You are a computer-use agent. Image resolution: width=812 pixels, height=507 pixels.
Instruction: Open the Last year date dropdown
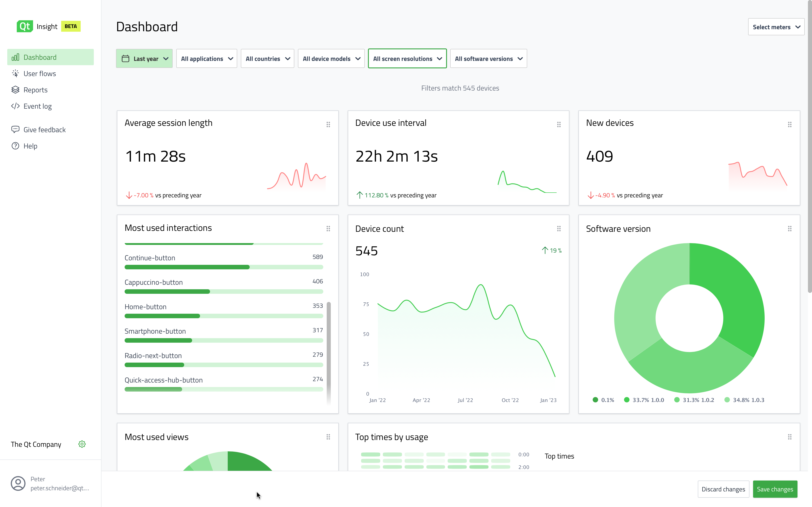point(144,59)
